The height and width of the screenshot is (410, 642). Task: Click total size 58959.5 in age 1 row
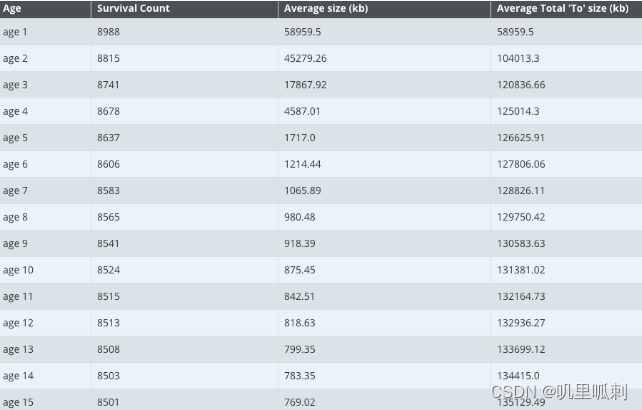pos(515,32)
